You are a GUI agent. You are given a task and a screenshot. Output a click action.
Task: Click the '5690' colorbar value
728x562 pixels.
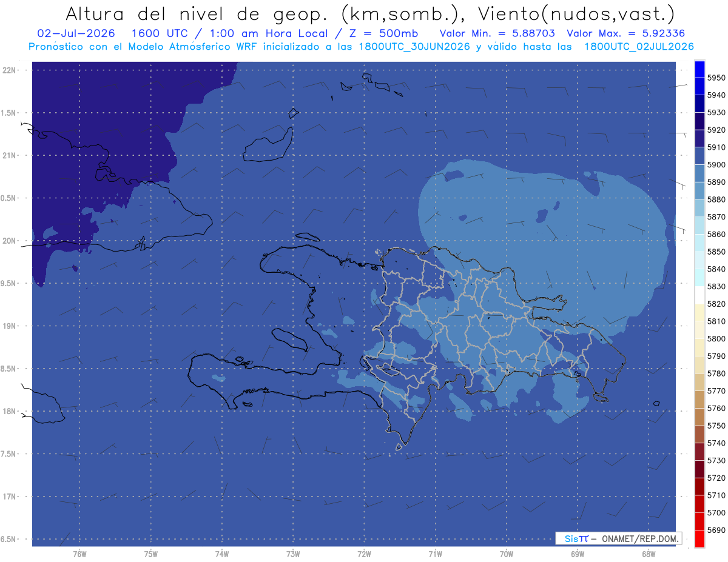(716, 530)
